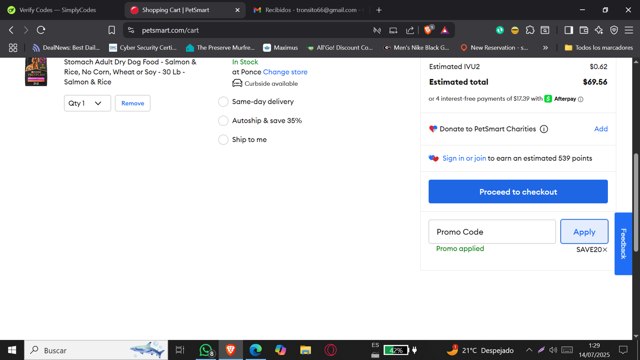Open Copilot from the taskbar
Viewport: 640px width, 360px height.
tap(280, 350)
